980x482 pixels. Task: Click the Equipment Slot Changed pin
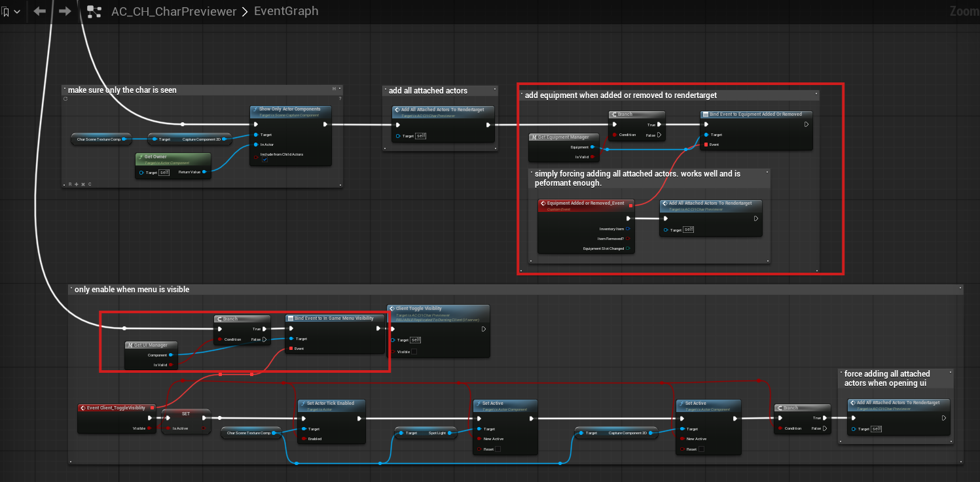coord(627,249)
